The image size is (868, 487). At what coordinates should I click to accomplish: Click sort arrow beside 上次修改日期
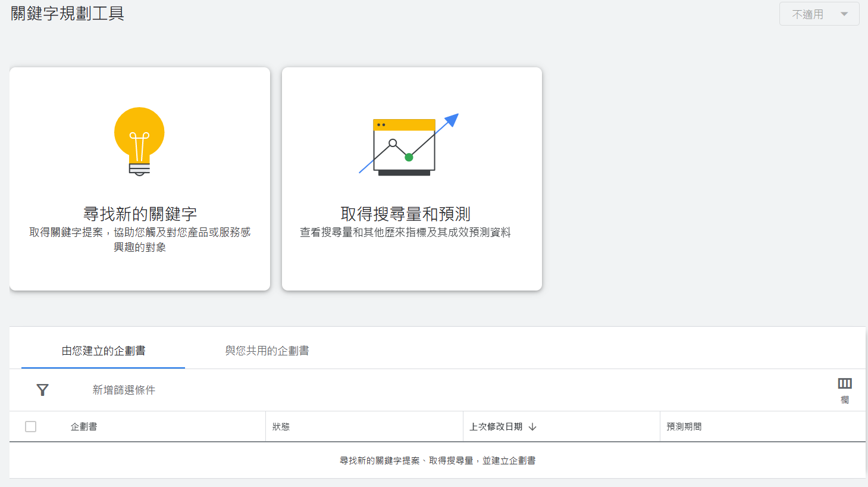tap(532, 427)
